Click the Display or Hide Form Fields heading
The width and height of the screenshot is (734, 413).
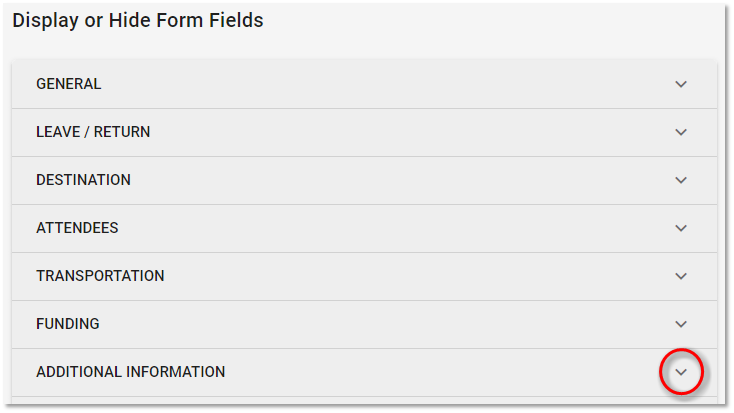pos(138,20)
